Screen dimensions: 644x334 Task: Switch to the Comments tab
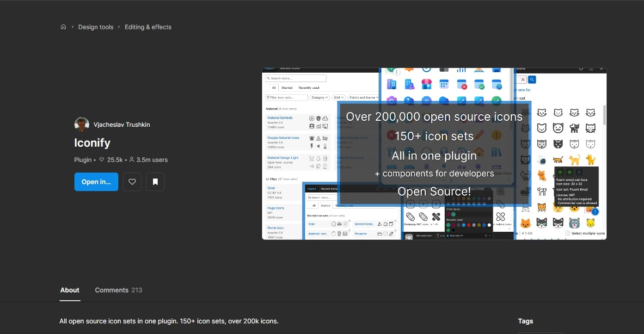pyautogui.click(x=118, y=290)
